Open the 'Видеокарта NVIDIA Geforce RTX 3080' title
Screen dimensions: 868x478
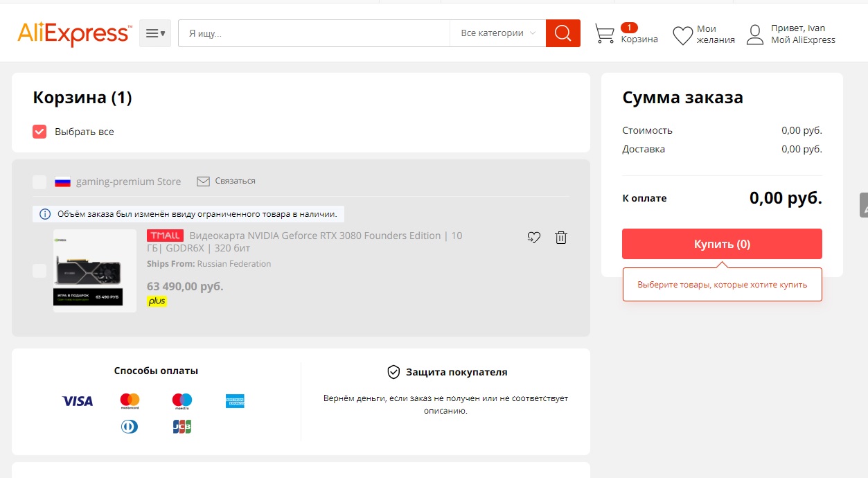(x=305, y=242)
